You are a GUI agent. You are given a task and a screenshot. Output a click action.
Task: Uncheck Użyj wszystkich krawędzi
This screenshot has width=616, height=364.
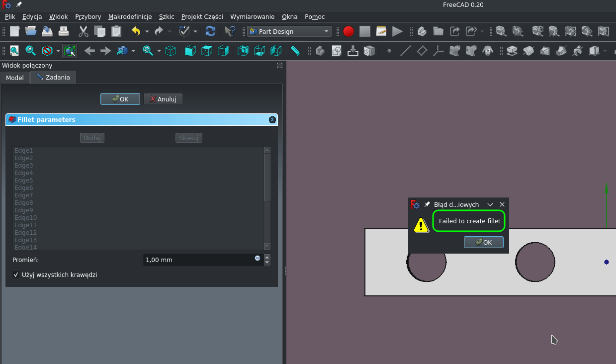pos(16,274)
